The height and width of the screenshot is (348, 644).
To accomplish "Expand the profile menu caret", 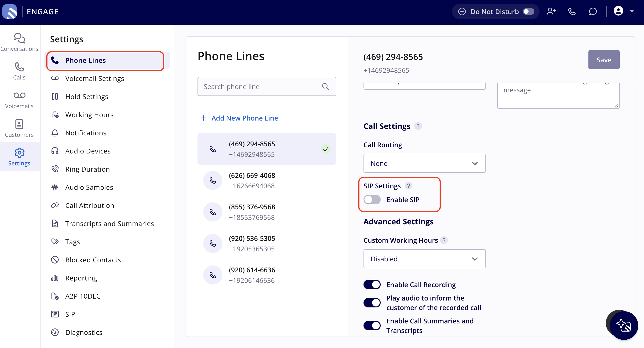I will coord(632,11).
